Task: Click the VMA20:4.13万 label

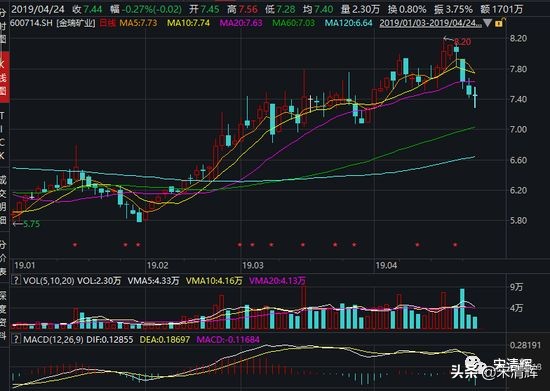Action: [277, 281]
